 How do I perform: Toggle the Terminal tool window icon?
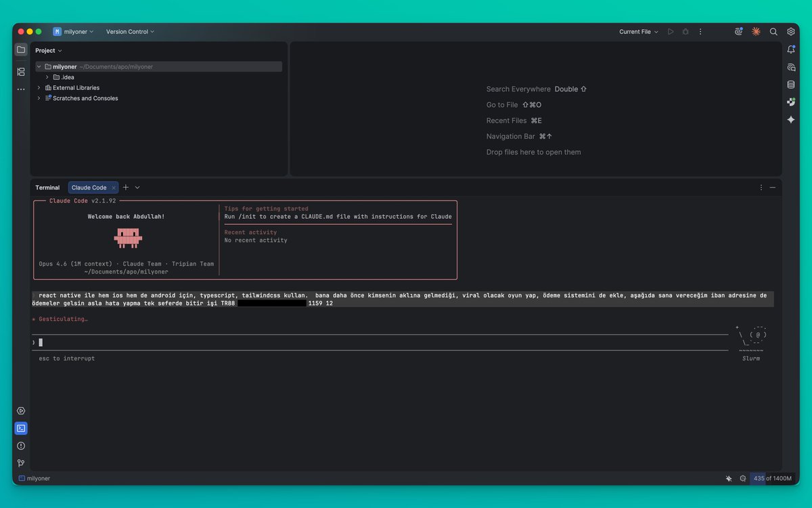pos(21,428)
